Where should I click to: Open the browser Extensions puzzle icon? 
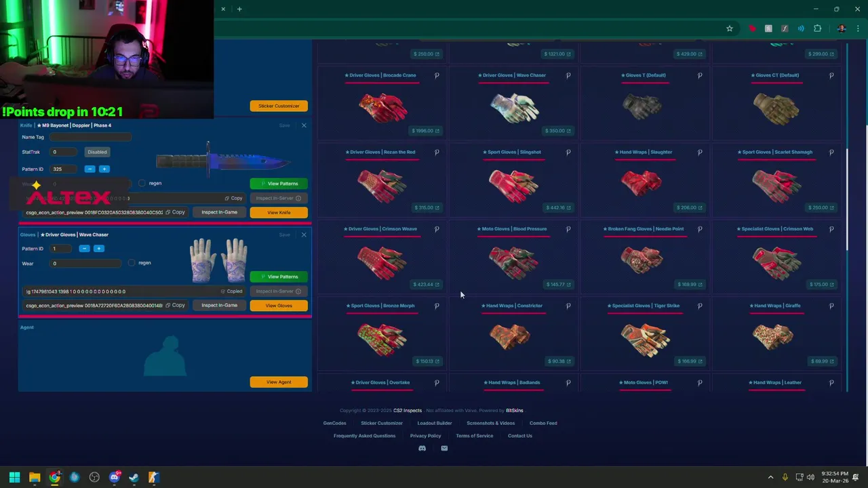point(817,28)
